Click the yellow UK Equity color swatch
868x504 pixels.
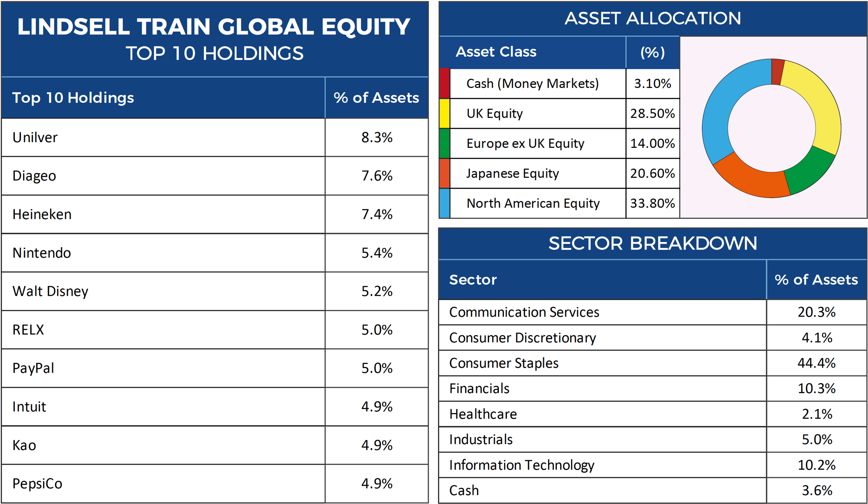[x=444, y=114]
